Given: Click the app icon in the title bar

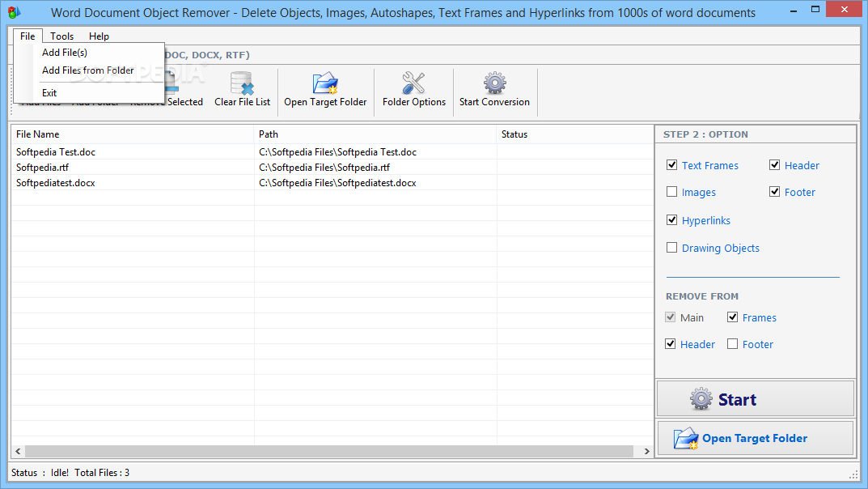Looking at the screenshot, I should [15, 11].
